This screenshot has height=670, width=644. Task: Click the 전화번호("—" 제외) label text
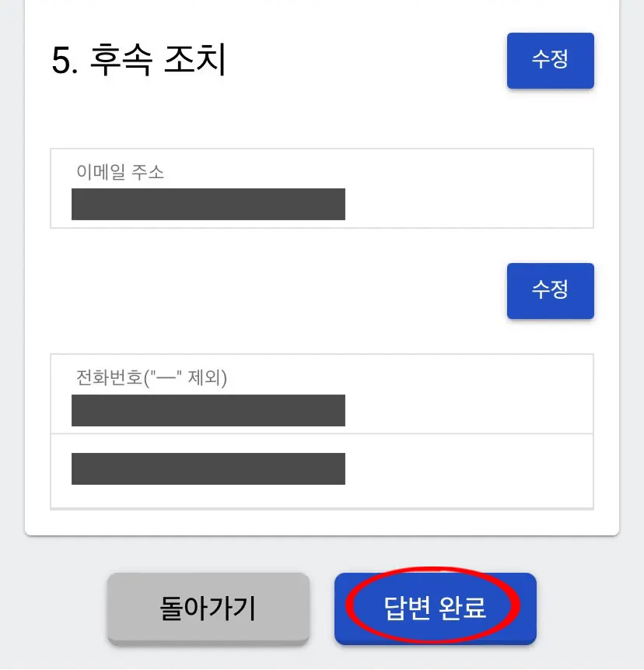pos(151,378)
